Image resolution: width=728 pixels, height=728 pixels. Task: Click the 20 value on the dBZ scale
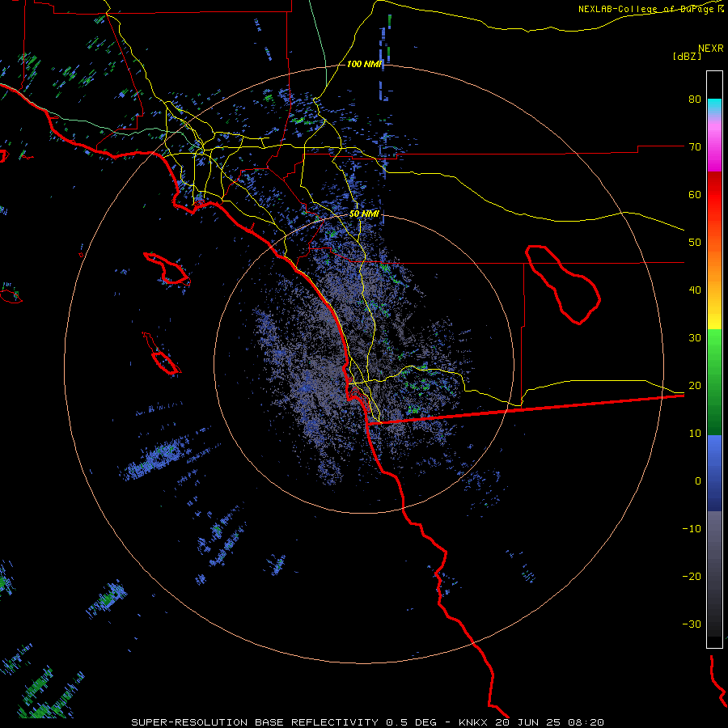pyautogui.click(x=695, y=385)
